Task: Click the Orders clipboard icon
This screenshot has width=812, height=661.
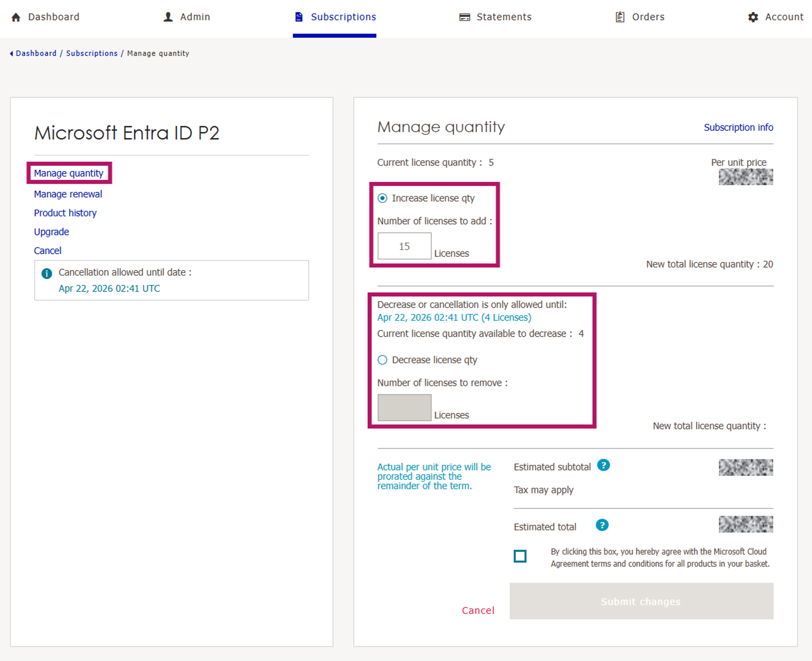Action: [x=620, y=17]
